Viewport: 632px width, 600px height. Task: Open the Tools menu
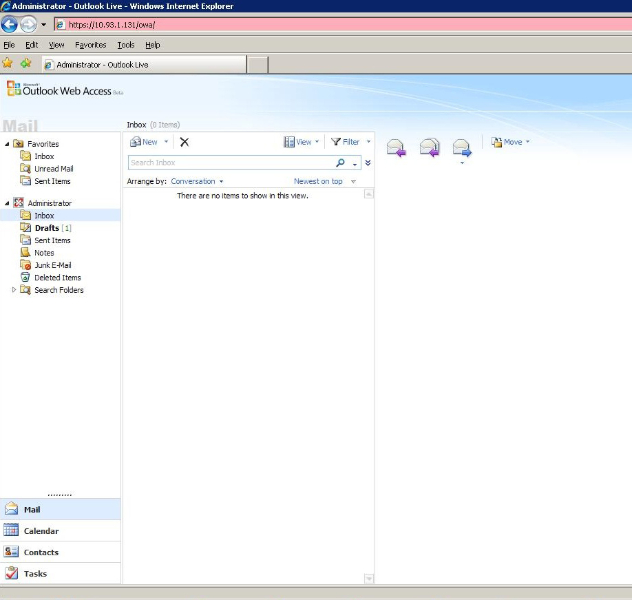tap(125, 45)
